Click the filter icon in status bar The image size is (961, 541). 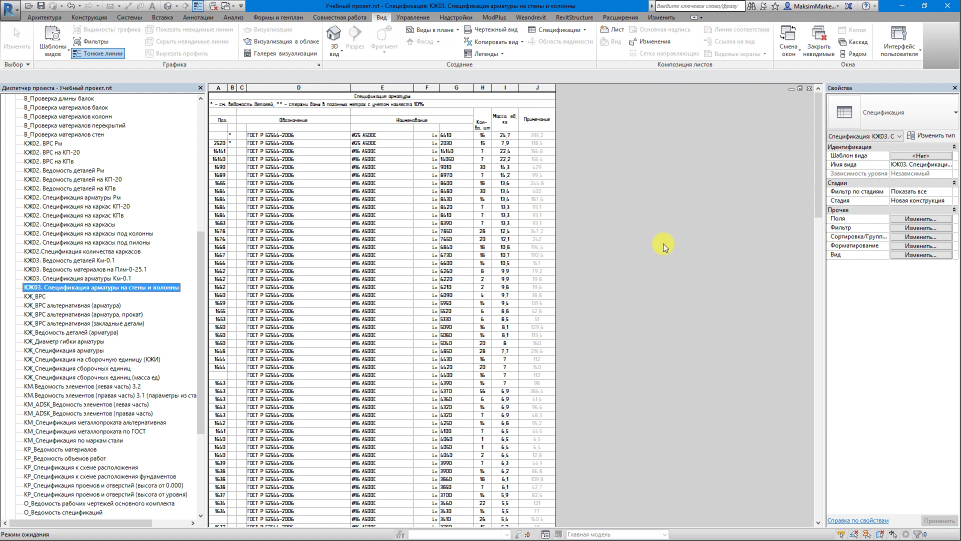[918, 534]
